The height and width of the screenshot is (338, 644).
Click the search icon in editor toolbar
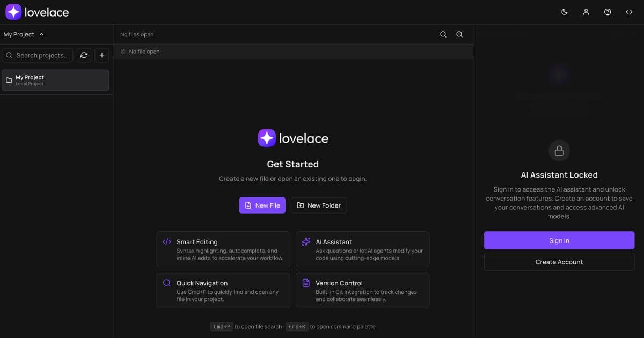[443, 34]
